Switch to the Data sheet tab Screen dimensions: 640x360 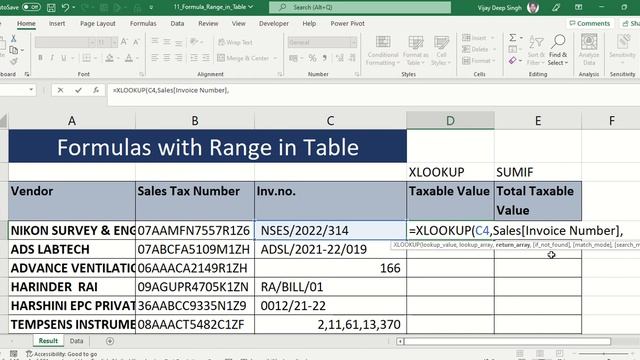pyautogui.click(x=76, y=341)
